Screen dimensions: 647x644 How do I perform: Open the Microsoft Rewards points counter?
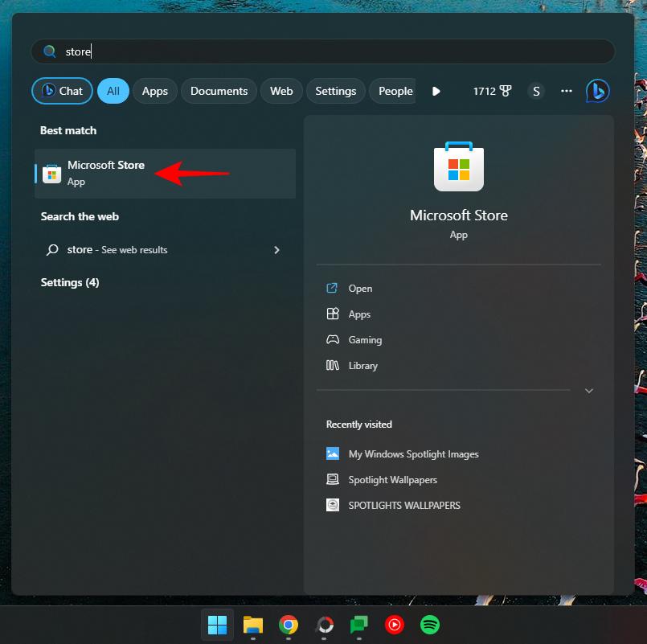point(493,91)
